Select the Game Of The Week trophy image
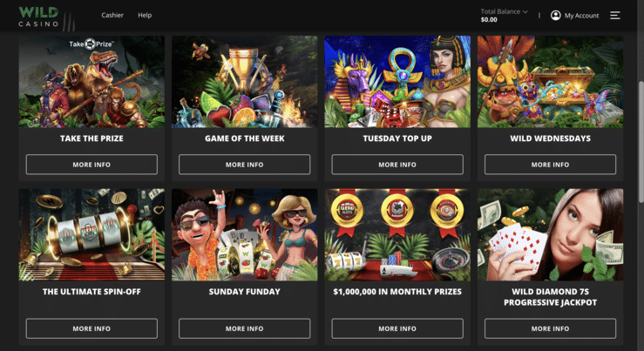 pyautogui.click(x=244, y=82)
